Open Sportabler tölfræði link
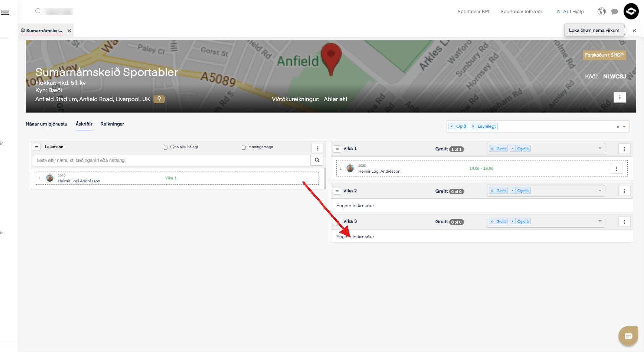The image size is (644, 352). click(521, 12)
